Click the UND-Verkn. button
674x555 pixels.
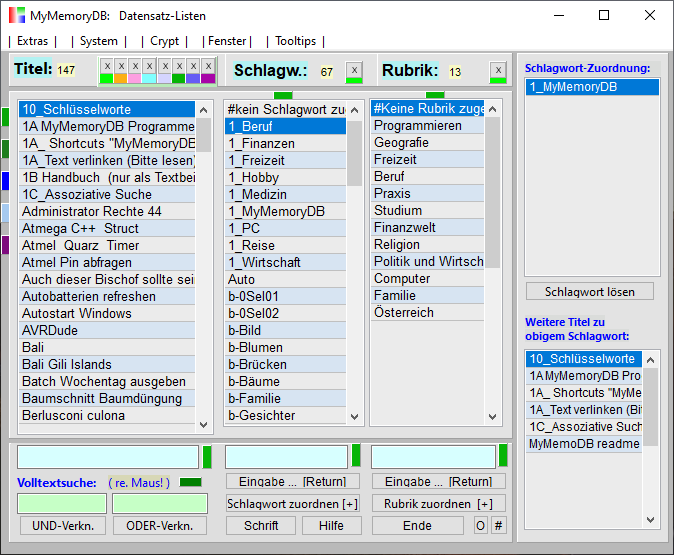[63, 526]
